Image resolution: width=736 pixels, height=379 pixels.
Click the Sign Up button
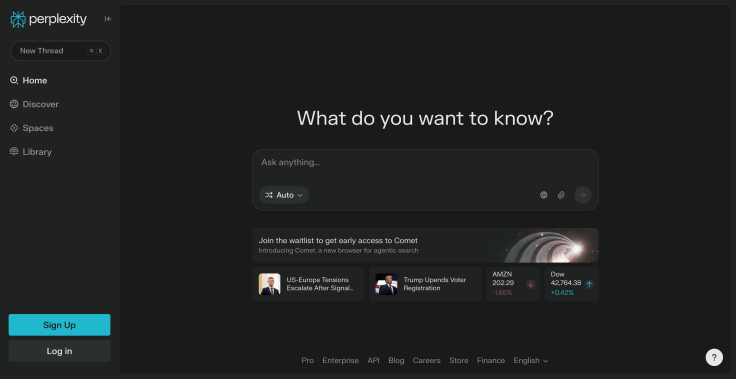60,325
